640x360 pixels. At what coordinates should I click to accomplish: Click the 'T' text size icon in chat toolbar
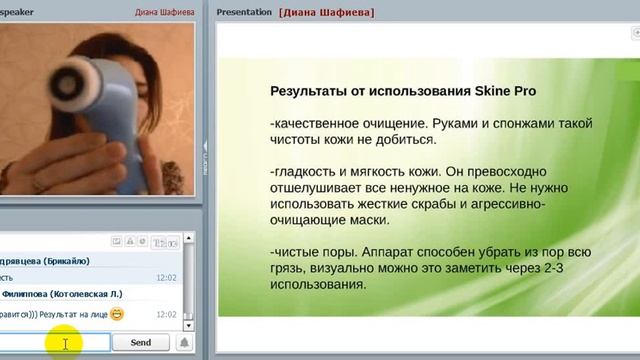(158, 242)
